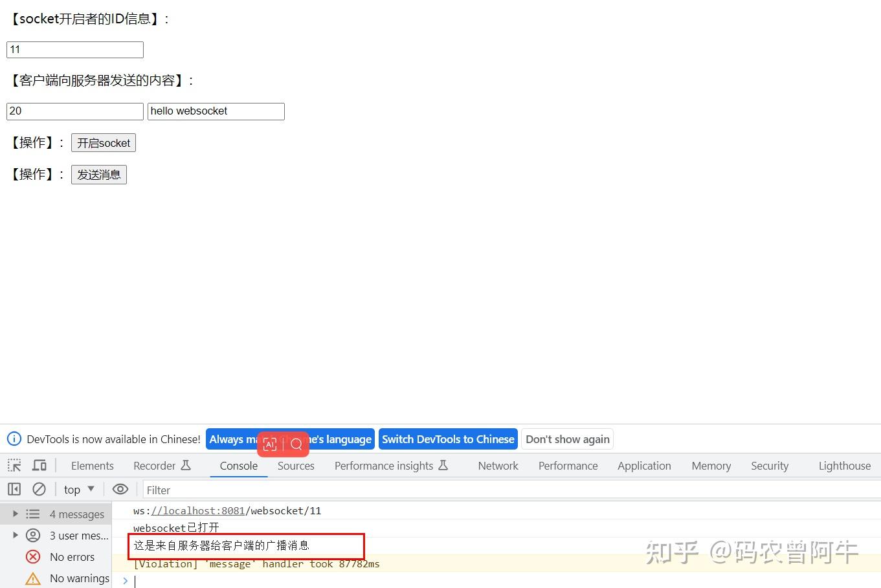Toggle device toolbar icon
This screenshot has height=588, width=881.
[39, 465]
